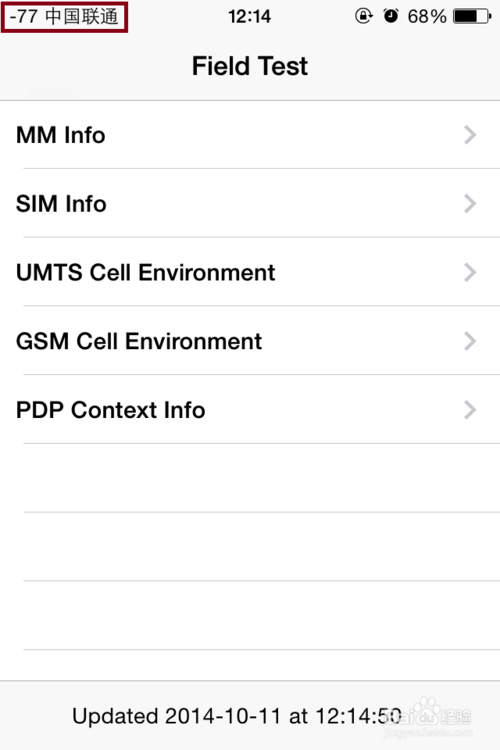500x750 pixels.
Task: Click chevron beside PDP Context Info
Action: pyautogui.click(x=470, y=410)
